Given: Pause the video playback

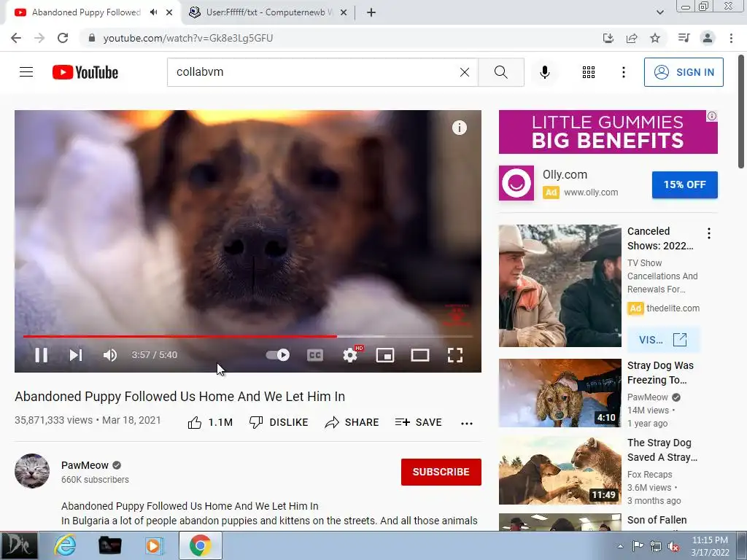Looking at the screenshot, I should 41,355.
